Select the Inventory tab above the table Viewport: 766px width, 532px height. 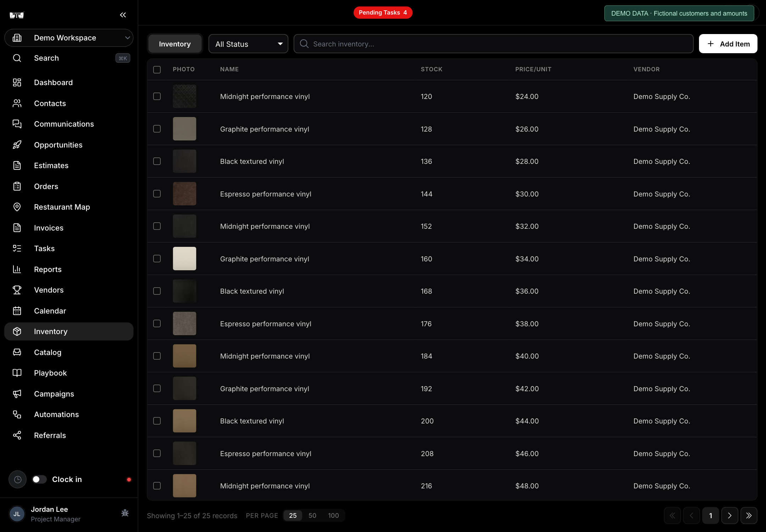click(175, 44)
